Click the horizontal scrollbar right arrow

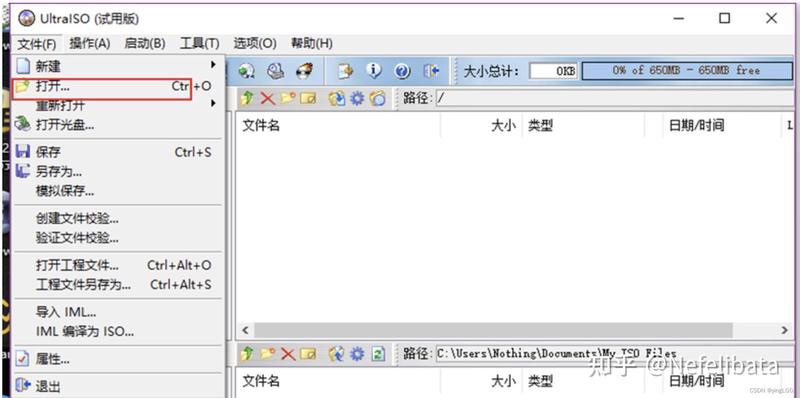point(785,330)
